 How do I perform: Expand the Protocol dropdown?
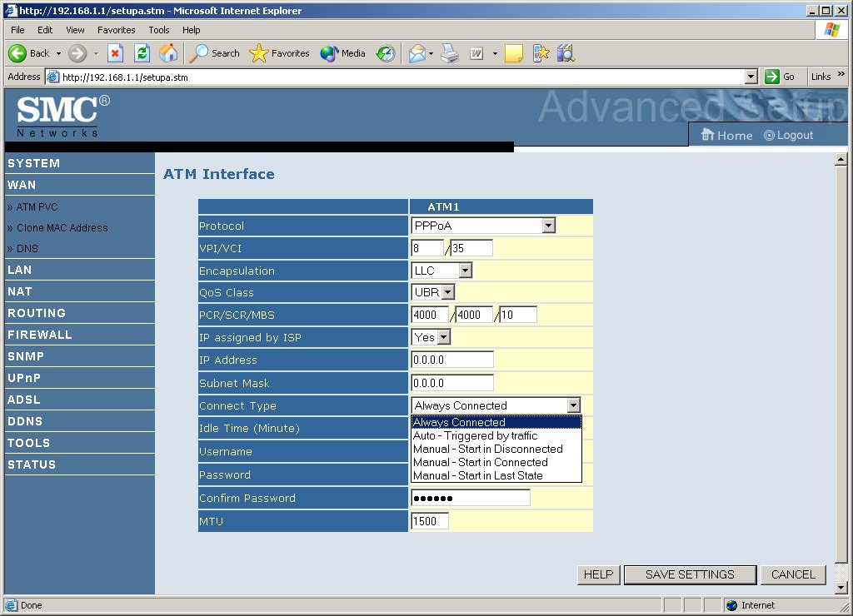(x=548, y=226)
